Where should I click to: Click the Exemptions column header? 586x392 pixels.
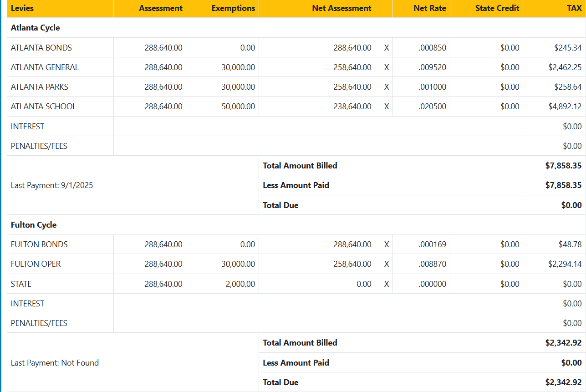[233, 8]
